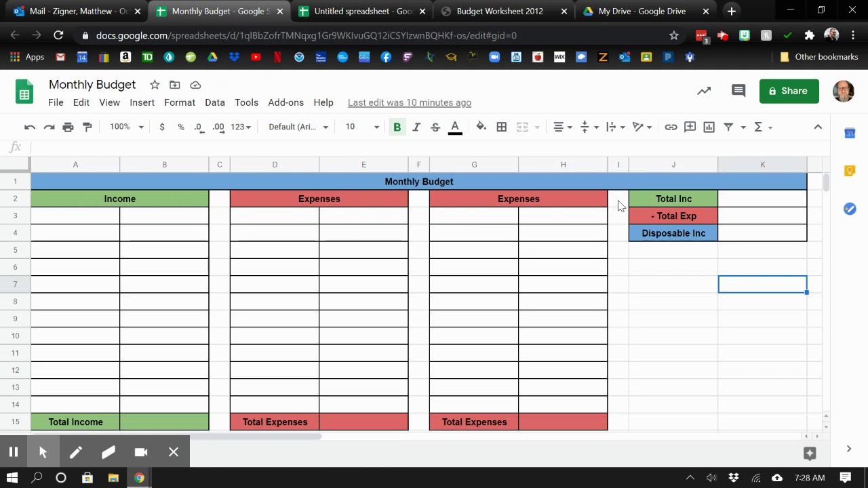Open the Edit menu
The image size is (868, 488).
[x=81, y=102]
